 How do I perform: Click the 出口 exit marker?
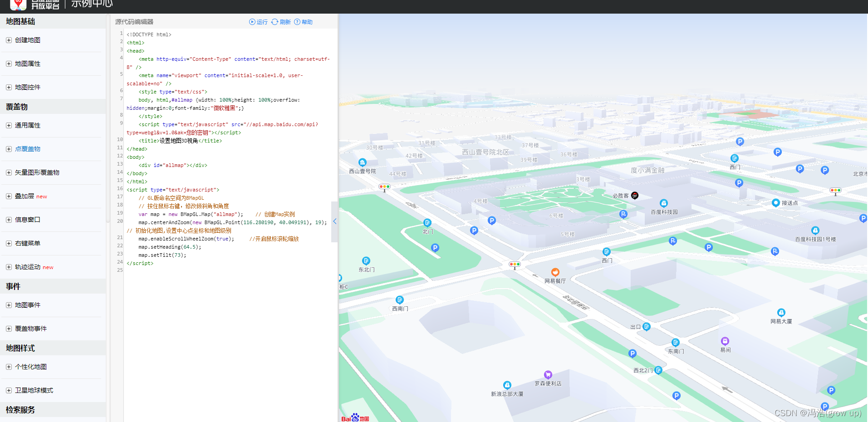[x=647, y=327]
